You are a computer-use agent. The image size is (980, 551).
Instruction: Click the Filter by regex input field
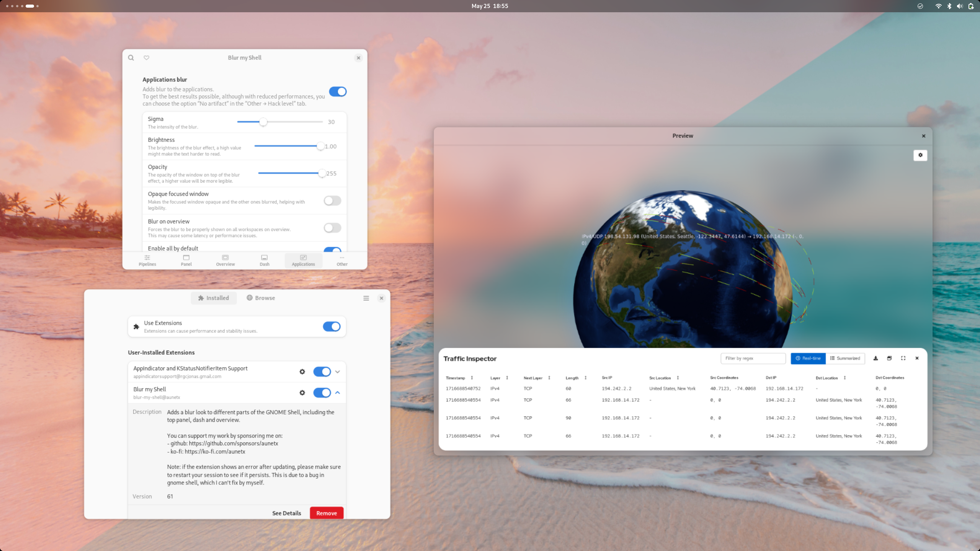[x=753, y=358]
